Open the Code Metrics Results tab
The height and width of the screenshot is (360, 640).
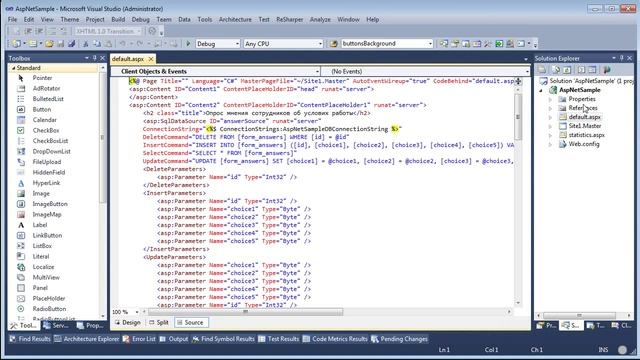point(335,339)
